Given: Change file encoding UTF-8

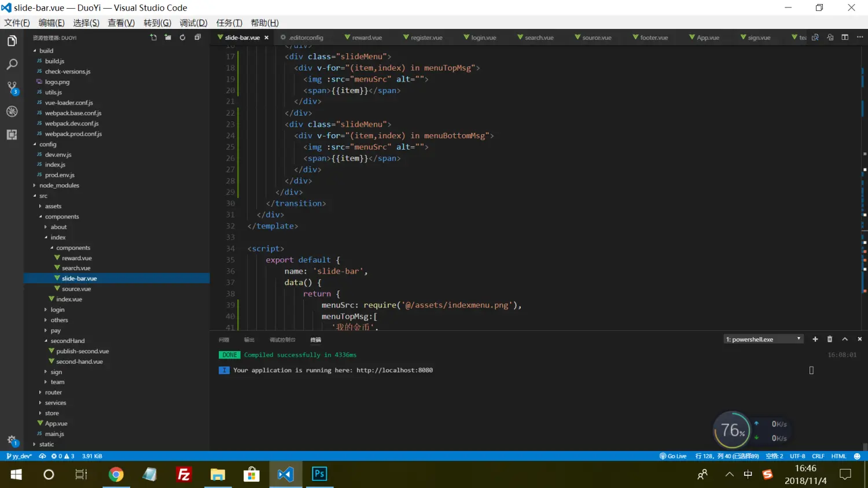Looking at the screenshot, I should [x=797, y=456].
